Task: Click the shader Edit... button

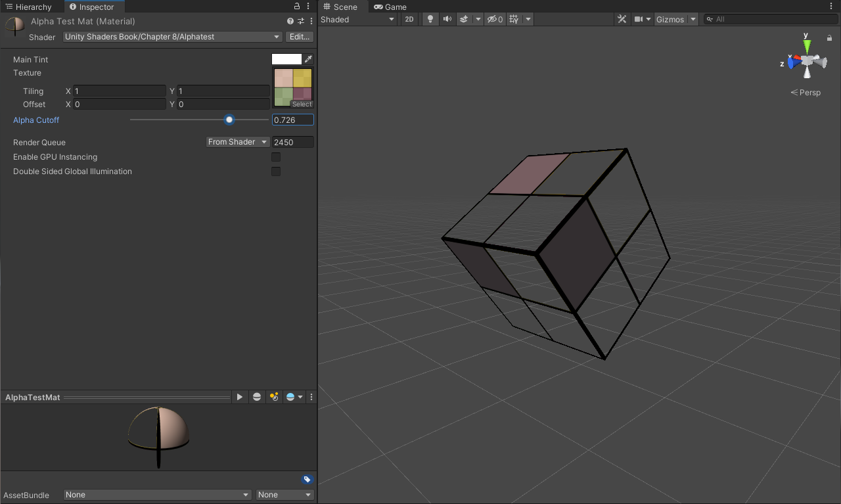Action: pos(300,37)
